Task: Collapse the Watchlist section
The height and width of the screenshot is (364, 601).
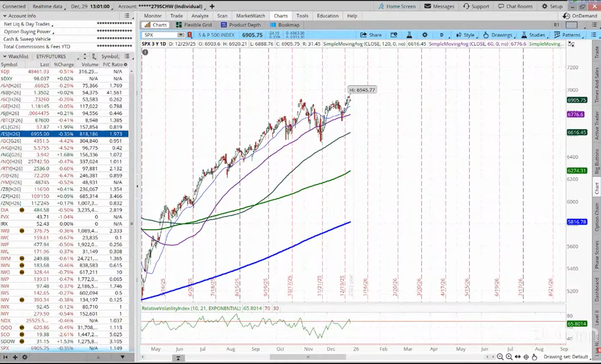Action: (4, 56)
